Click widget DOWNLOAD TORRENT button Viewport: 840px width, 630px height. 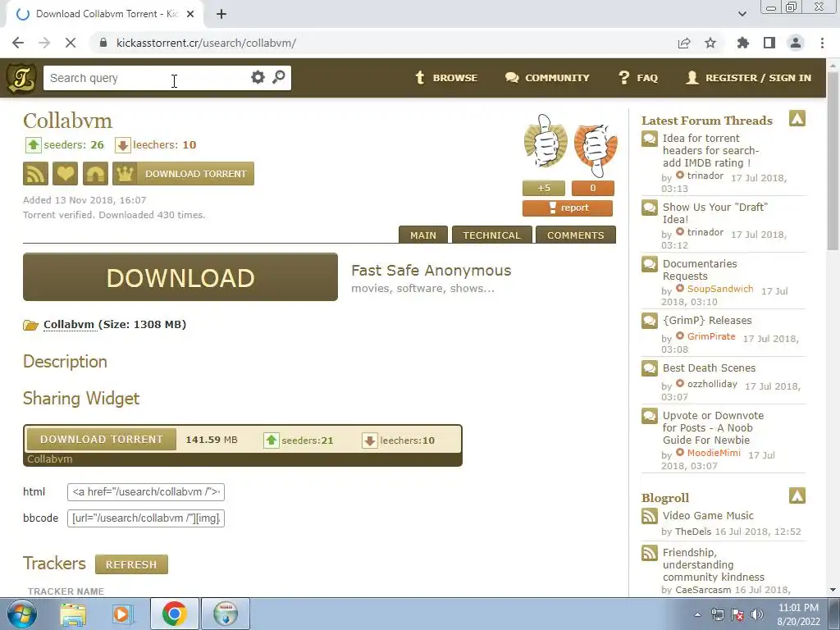[101, 440]
